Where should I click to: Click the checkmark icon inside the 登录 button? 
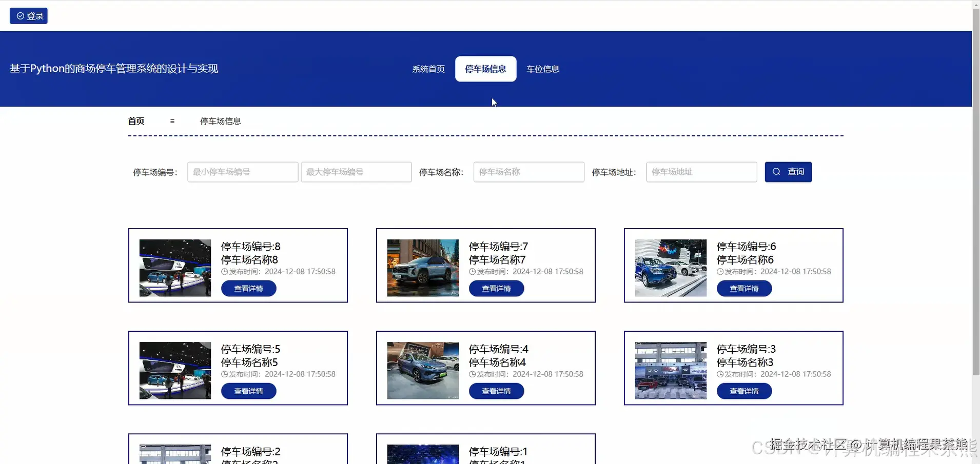click(x=20, y=15)
